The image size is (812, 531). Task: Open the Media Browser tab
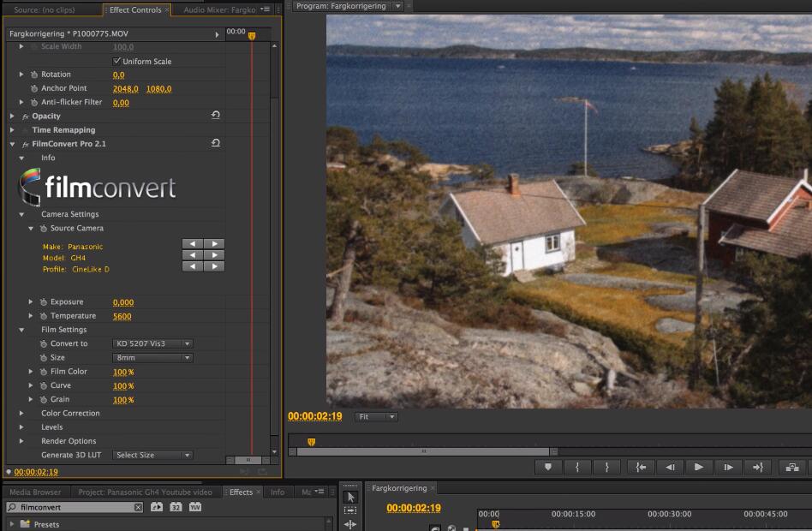35,492
